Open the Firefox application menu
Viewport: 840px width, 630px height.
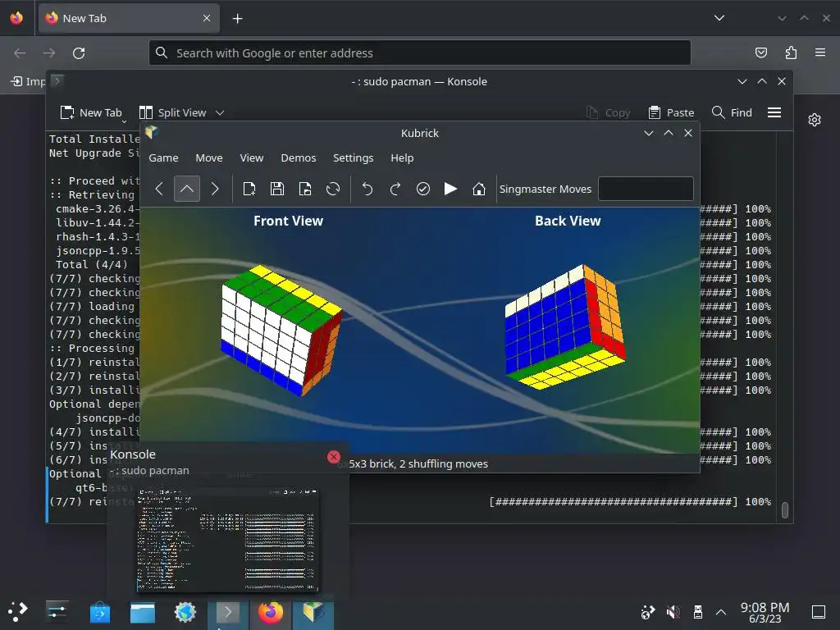(820, 52)
